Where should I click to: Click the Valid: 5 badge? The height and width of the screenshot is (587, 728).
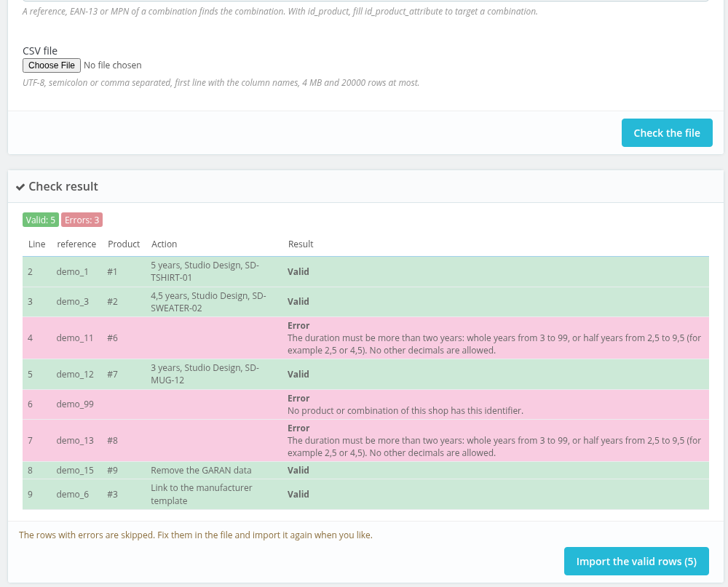pyautogui.click(x=40, y=220)
